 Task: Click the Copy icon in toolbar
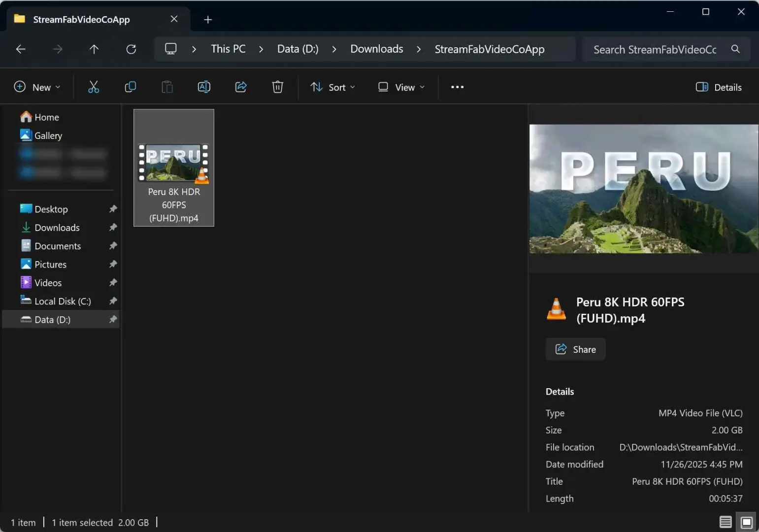131,87
